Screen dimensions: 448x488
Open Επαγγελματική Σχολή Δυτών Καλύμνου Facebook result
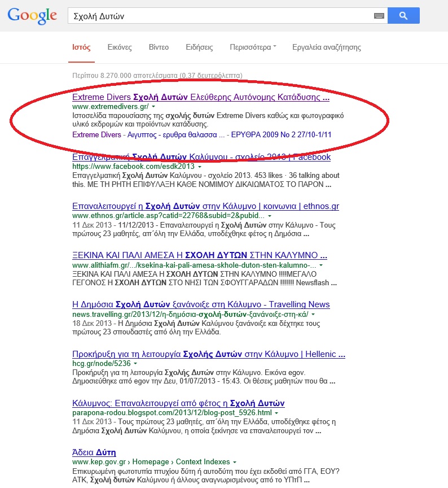click(x=201, y=157)
